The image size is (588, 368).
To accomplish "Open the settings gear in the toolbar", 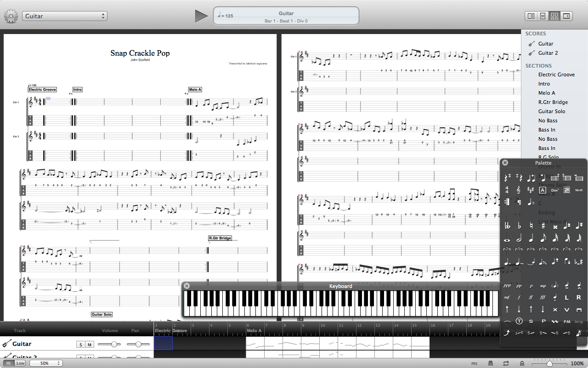I will point(11,17).
